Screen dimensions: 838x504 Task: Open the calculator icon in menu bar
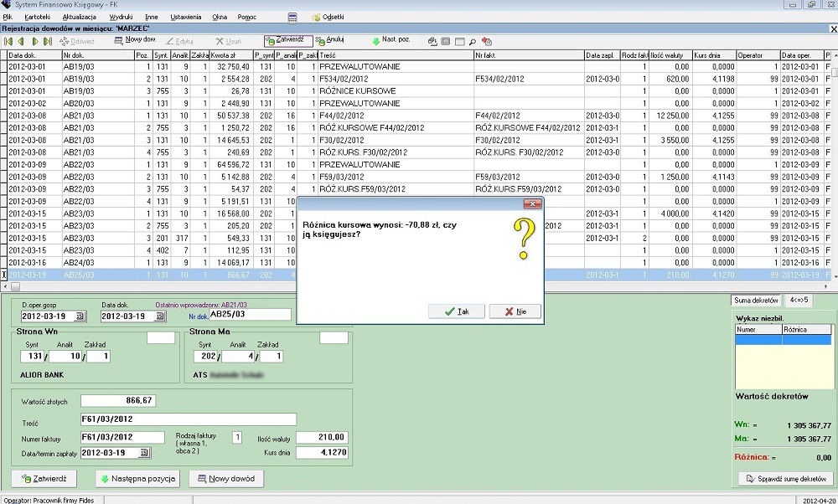(x=292, y=18)
